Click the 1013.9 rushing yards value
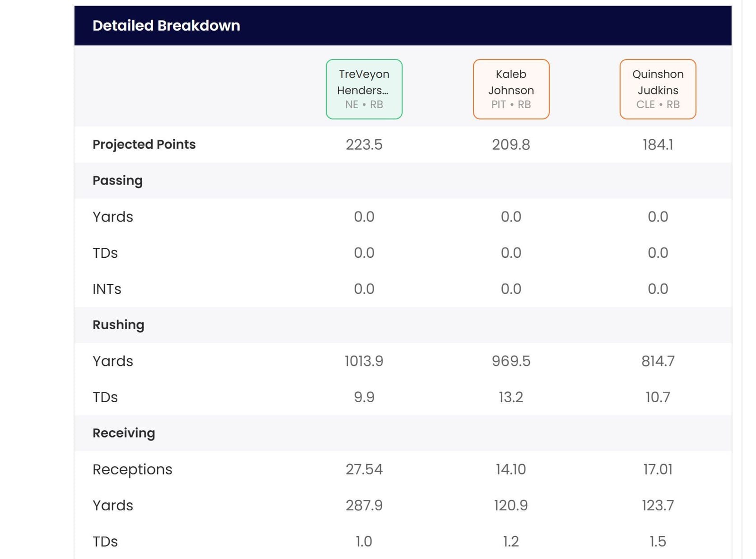 click(x=364, y=361)
